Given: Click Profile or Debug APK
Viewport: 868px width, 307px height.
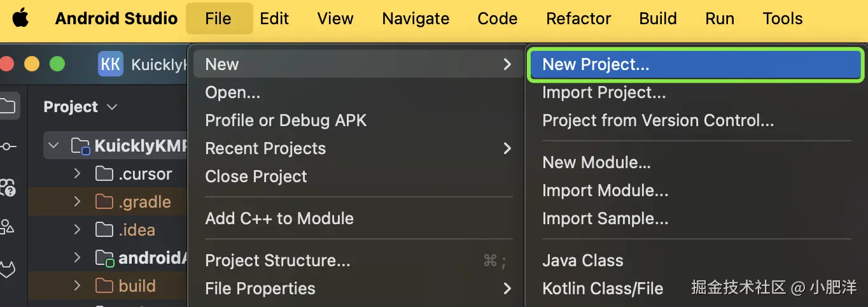Looking at the screenshot, I should click(x=286, y=120).
